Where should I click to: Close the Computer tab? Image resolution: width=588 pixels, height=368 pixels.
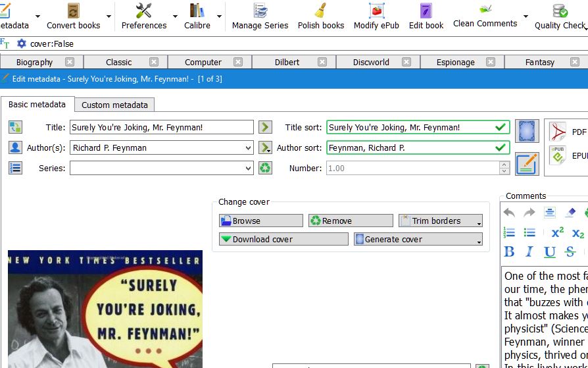(238, 62)
